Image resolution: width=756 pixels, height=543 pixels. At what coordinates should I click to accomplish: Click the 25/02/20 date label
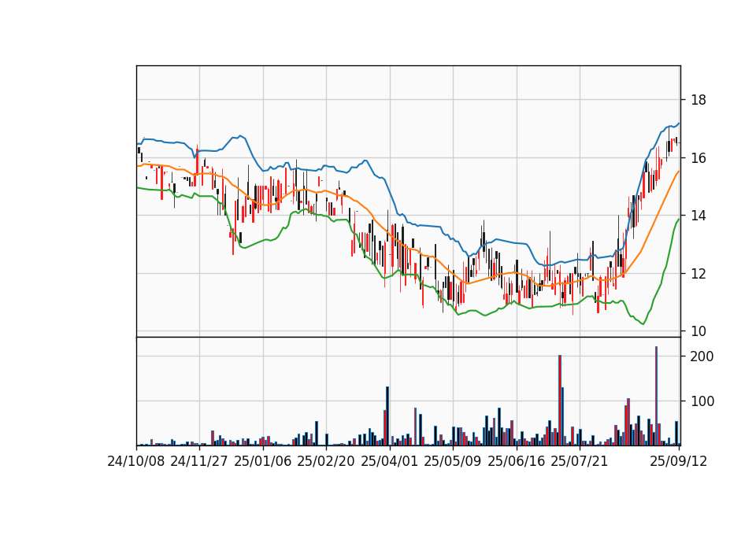(326, 461)
